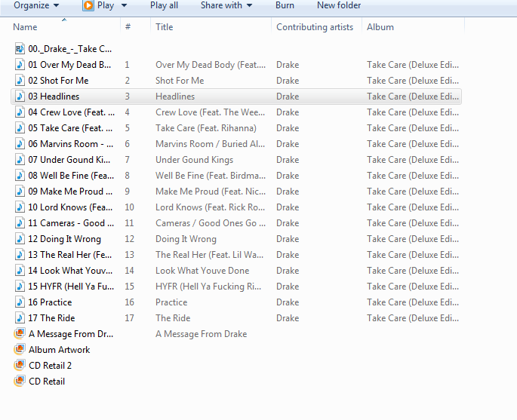Click the audio icon for 13 The Real Her
The height and width of the screenshot is (420, 517).
click(20, 254)
